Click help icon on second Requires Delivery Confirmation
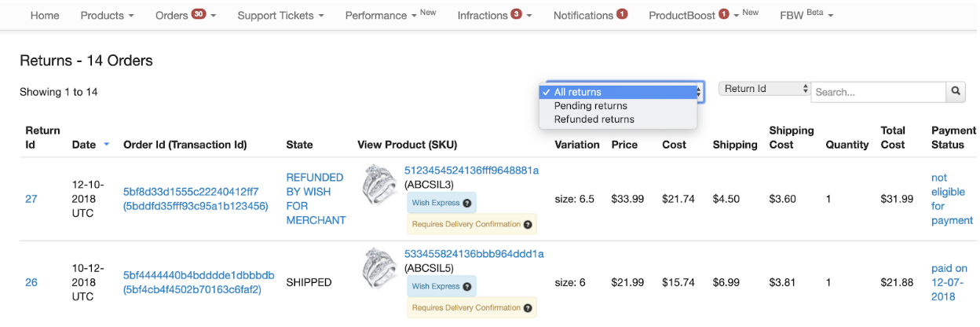The width and height of the screenshot is (980, 327). pos(528,308)
